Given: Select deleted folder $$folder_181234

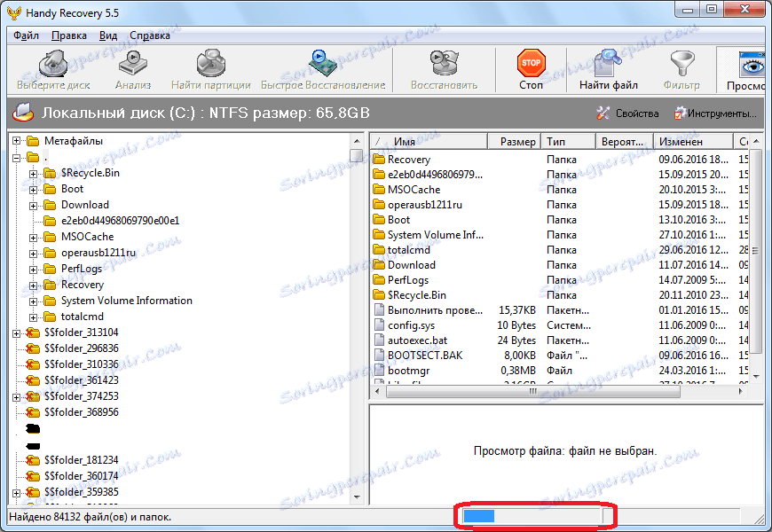Looking at the screenshot, I should click(x=82, y=459).
